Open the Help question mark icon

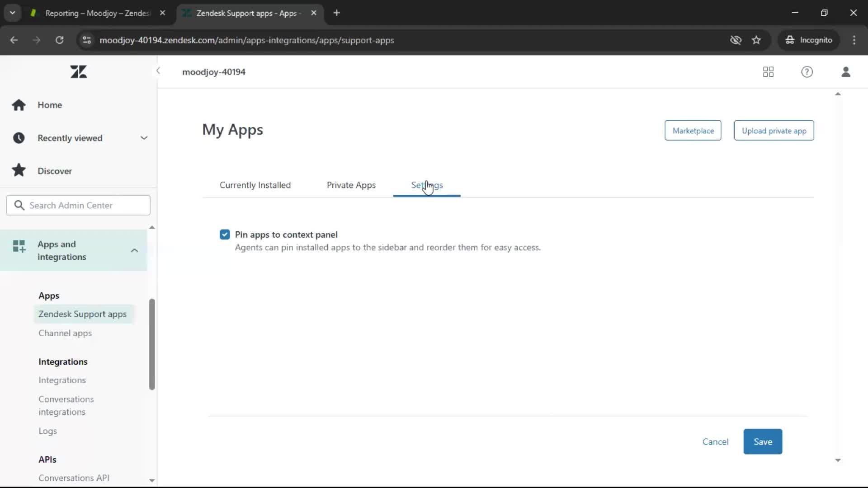[807, 72]
